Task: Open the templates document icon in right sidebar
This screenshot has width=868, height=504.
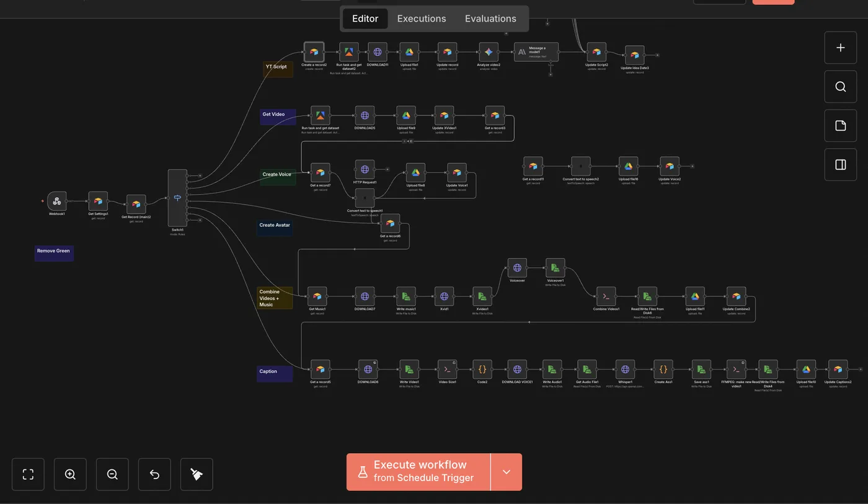Action: pyautogui.click(x=840, y=125)
